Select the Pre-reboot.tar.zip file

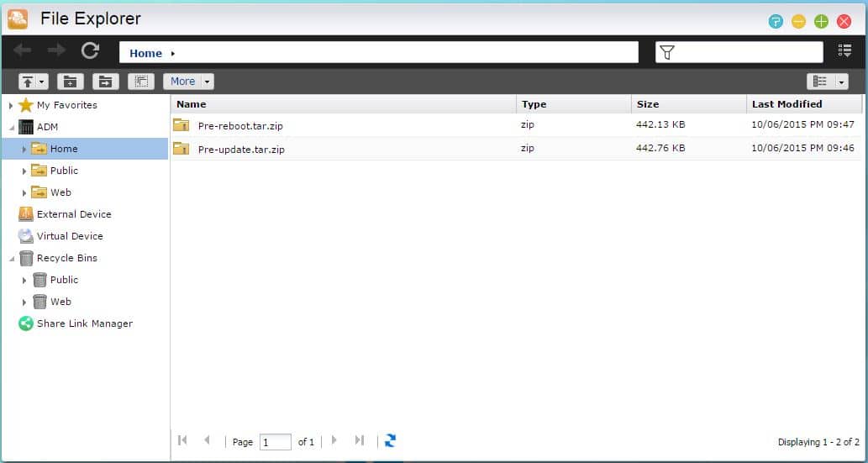coord(240,125)
